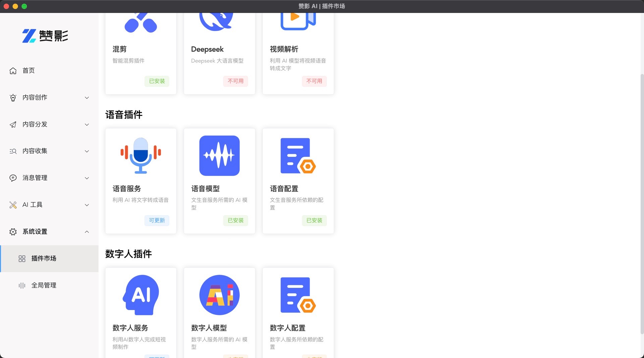Screen dimensions: 644x358
Task: Click the 数字人服务 plugin title
Action: point(130,328)
